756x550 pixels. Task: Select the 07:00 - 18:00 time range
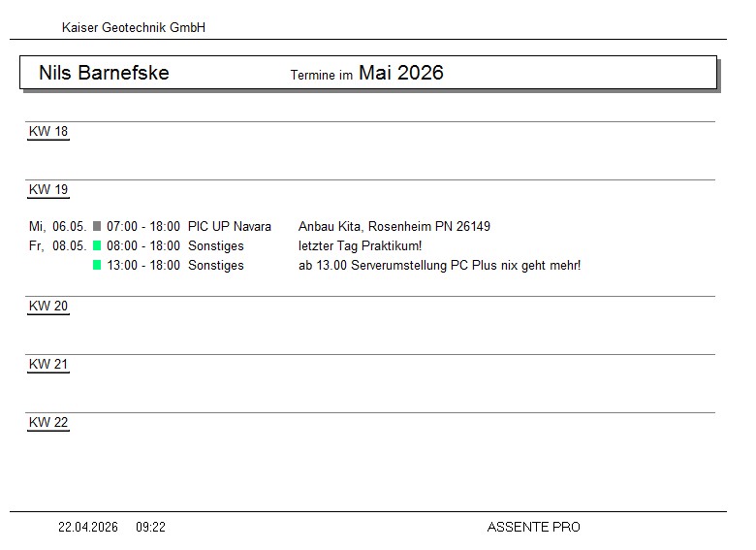143,227
